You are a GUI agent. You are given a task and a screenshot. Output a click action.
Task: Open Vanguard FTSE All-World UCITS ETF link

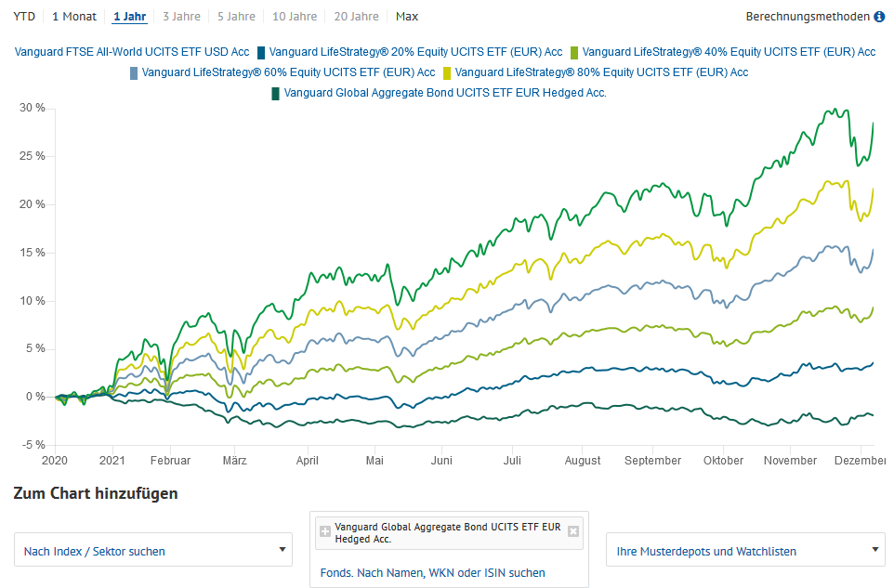132,52
